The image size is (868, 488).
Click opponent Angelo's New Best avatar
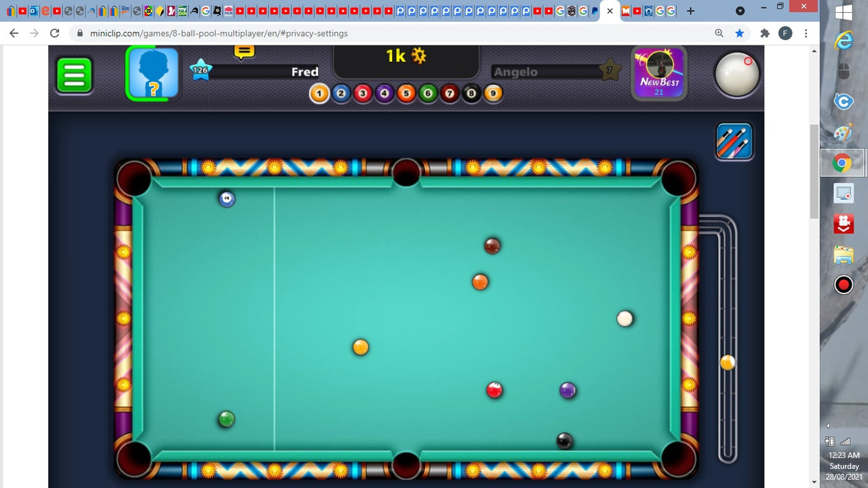click(658, 73)
